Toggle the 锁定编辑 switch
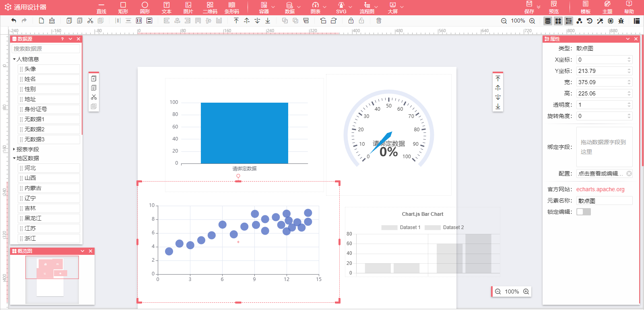The image size is (644, 310). 584,212
